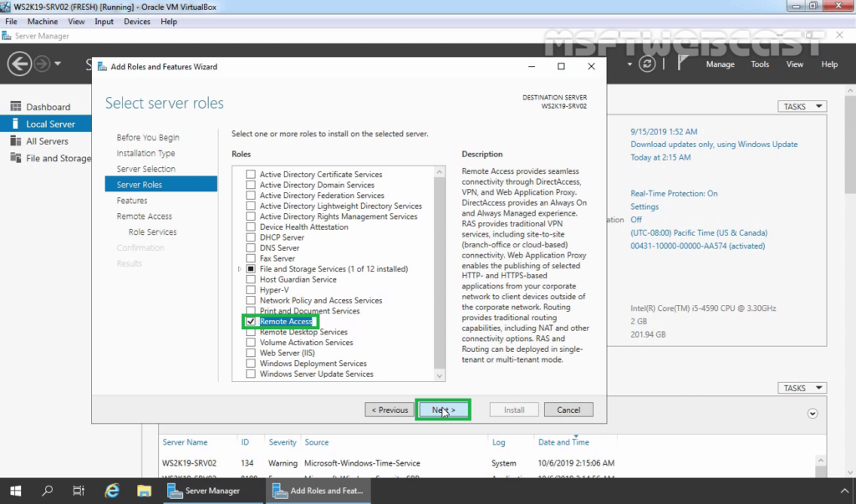Click the Before You Begin step

coord(147,138)
